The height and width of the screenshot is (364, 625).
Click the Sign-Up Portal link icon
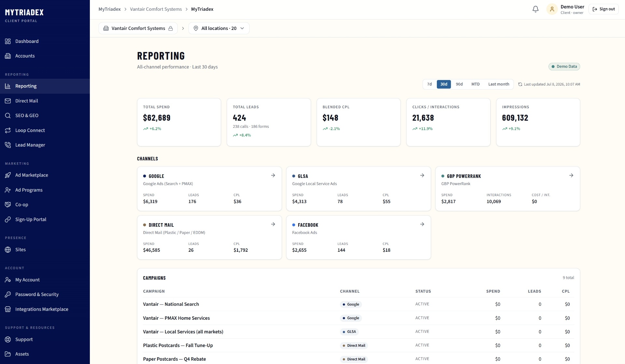coord(8,220)
